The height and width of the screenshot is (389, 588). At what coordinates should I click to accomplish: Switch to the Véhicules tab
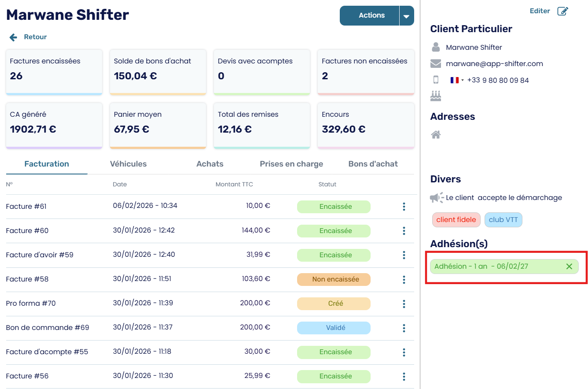tap(128, 164)
